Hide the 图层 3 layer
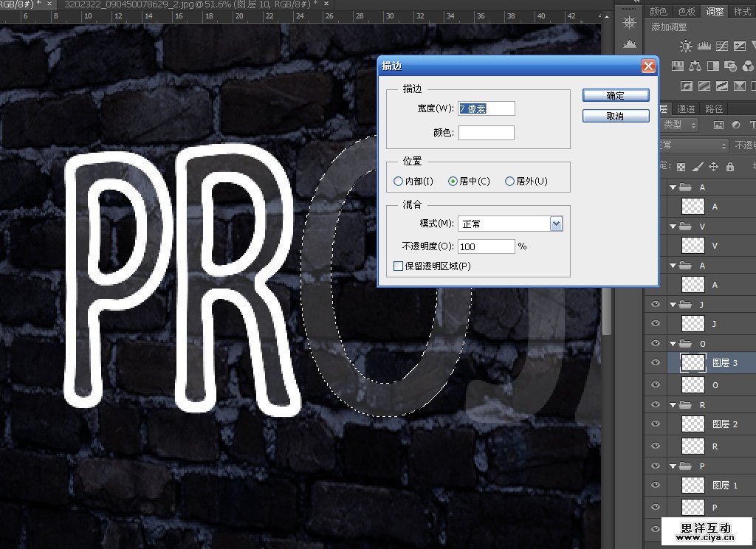The width and height of the screenshot is (756, 549). click(x=654, y=363)
